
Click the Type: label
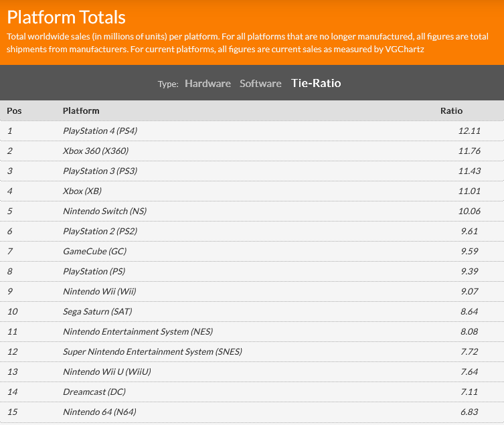(168, 84)
